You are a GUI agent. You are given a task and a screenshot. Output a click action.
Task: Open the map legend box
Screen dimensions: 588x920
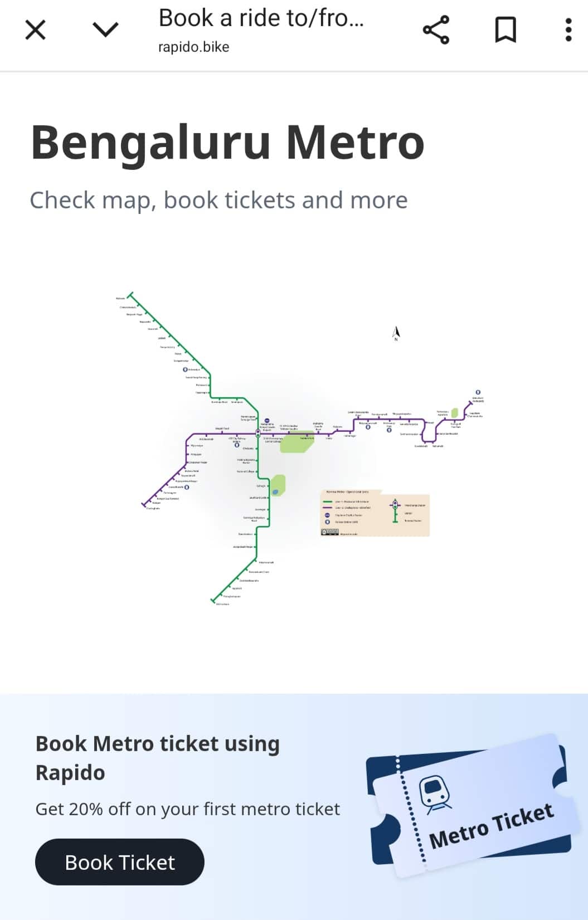point(375,513)
